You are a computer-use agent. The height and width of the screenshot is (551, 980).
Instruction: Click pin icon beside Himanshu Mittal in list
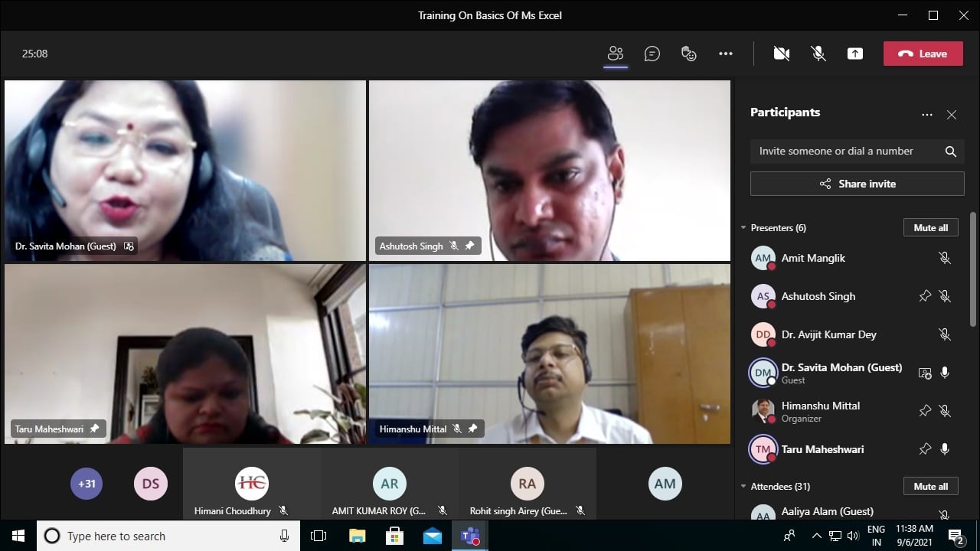pos(925,411)
